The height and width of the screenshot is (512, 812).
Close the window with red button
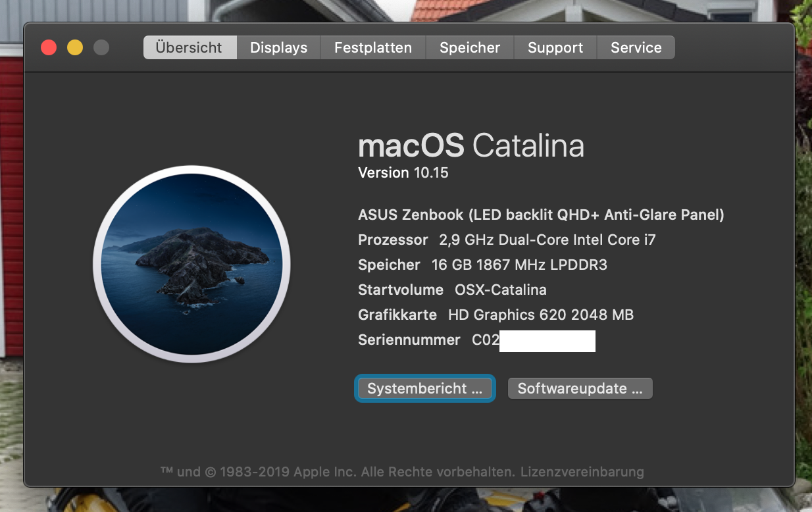[x=49, y=47]
